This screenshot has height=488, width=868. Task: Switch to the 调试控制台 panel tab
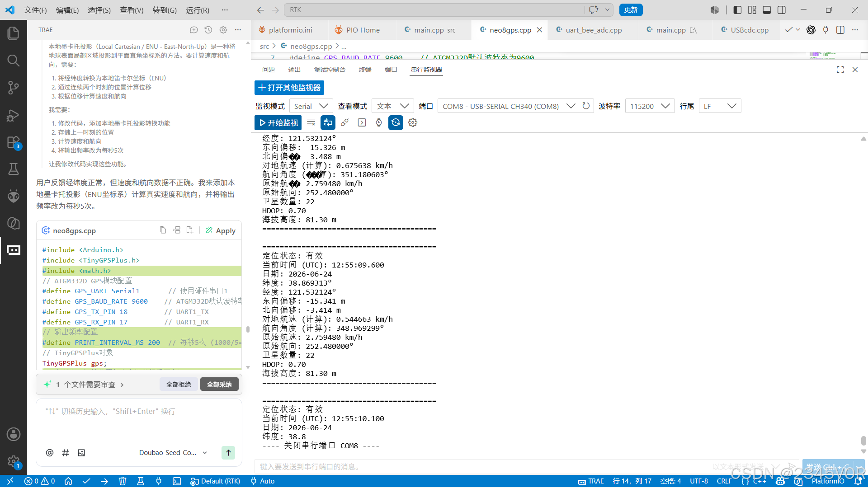[330, 70]
